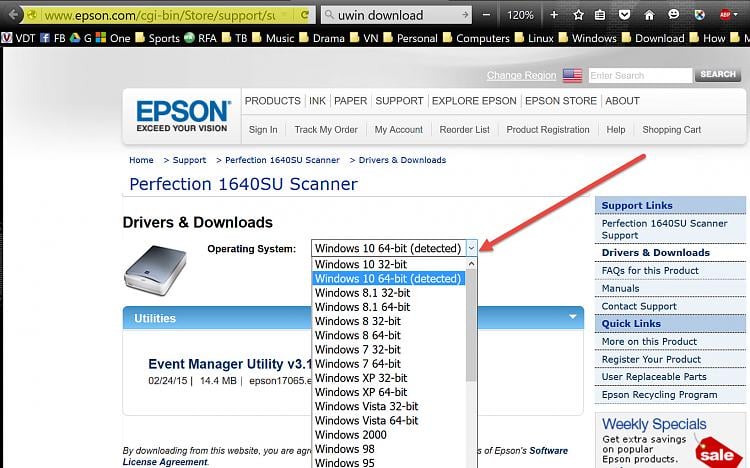This screenshot has width=750, height=468.
Task: Open Product Registration link
Action: (548, 130)
